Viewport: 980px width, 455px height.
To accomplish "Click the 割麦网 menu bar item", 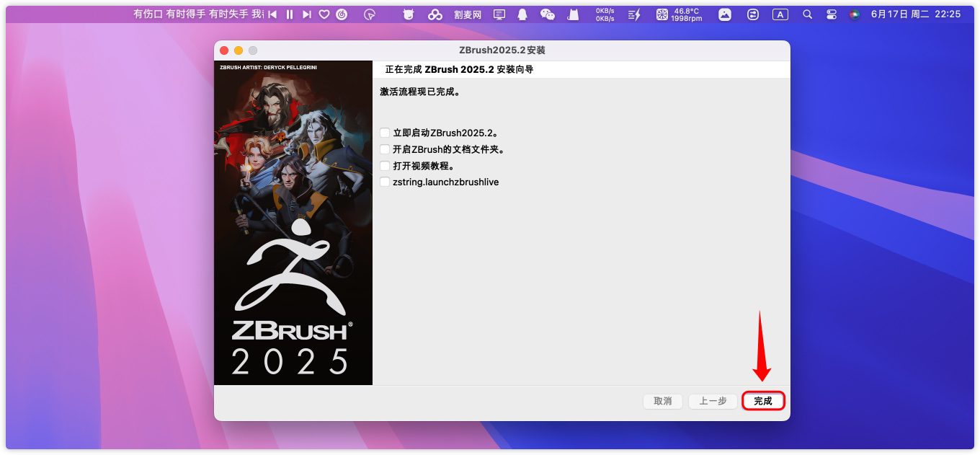I will (468, 14).
